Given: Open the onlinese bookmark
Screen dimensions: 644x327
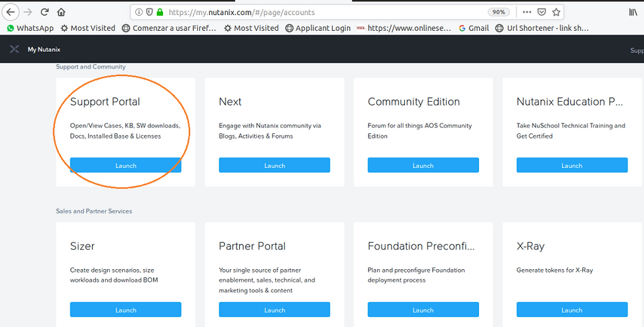Looking at the screenshot, I should pyautogui.click(x=403, y=28).
